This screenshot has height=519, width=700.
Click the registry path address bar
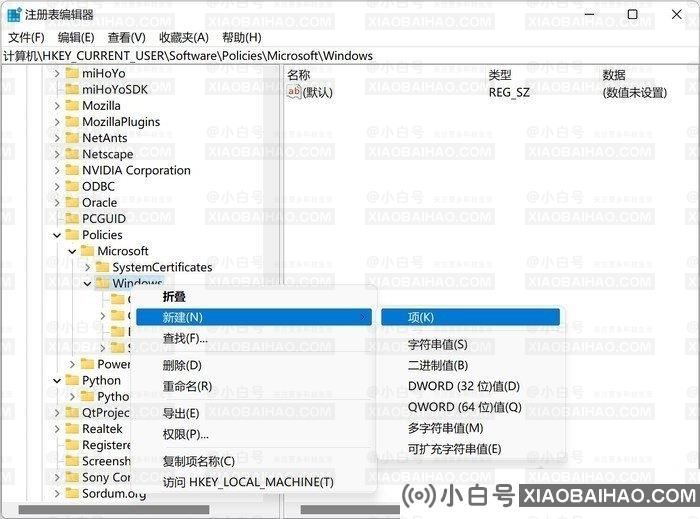(350, 56)
